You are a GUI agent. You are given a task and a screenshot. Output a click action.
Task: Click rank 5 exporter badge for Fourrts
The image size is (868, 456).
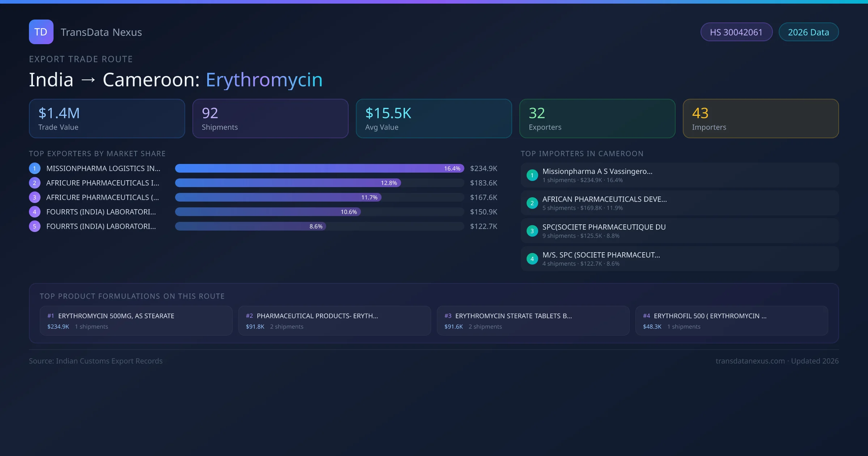click(x=34, y=226)
